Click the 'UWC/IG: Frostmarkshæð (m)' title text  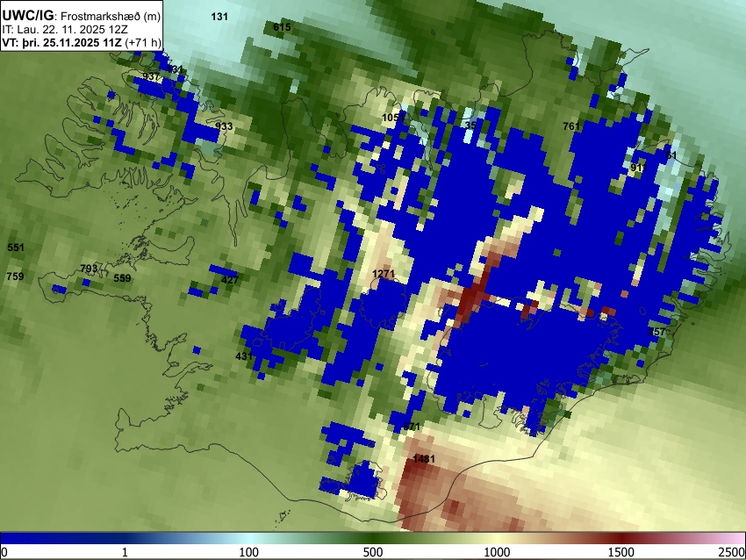[x=81, y=16]
